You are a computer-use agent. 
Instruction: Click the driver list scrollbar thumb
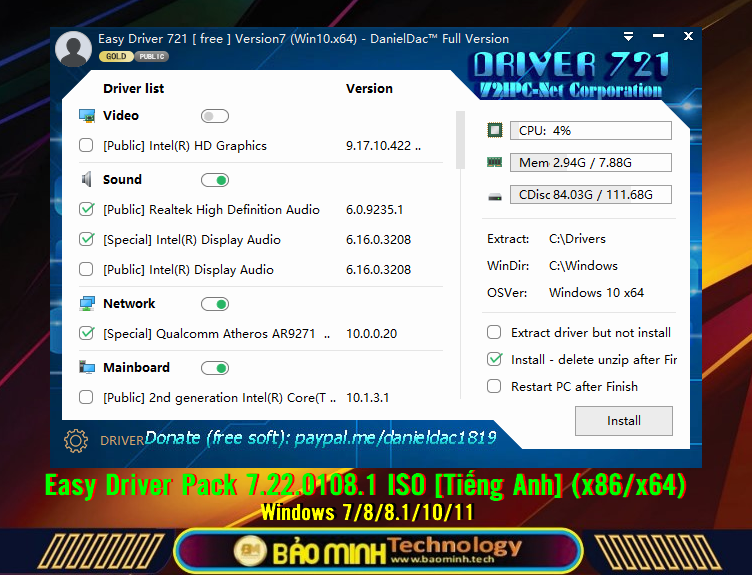460,140
